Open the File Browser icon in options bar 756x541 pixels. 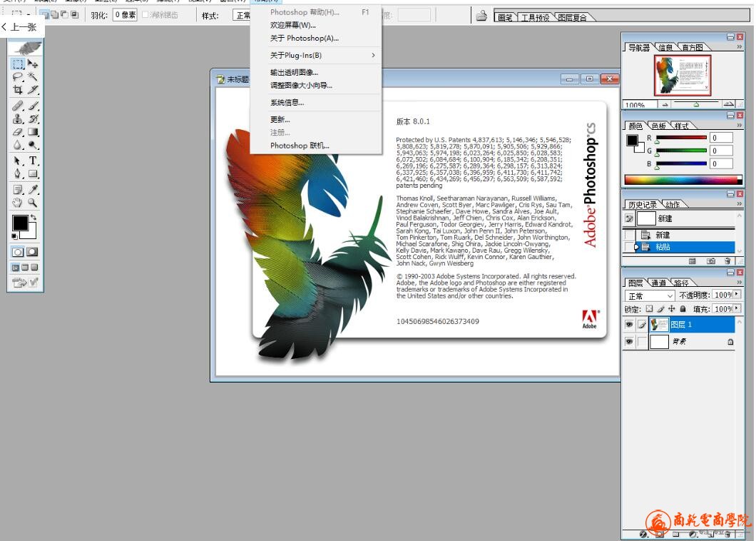coord(481,16)
